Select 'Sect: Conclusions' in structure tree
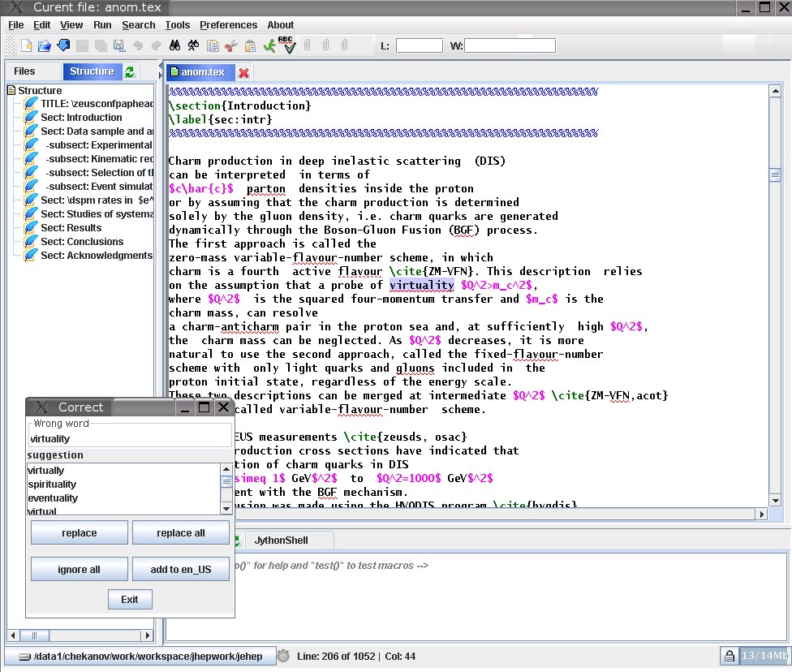 [x=82, y=242]
